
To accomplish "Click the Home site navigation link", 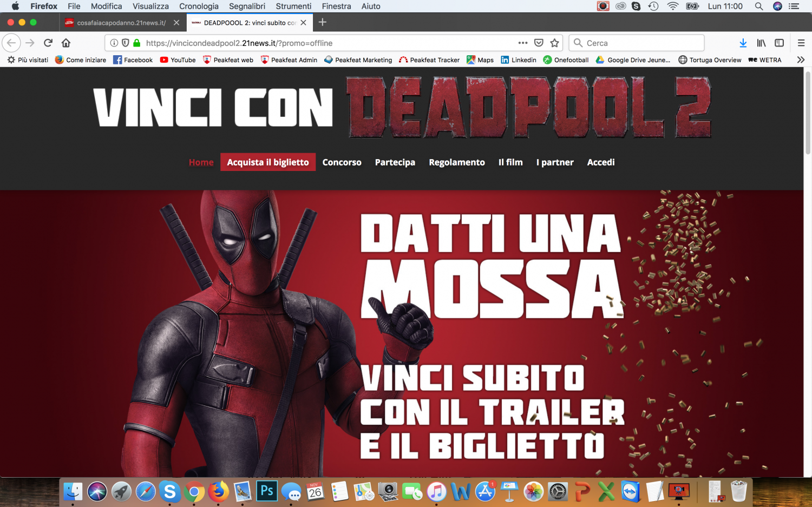I will click(201, 162).
